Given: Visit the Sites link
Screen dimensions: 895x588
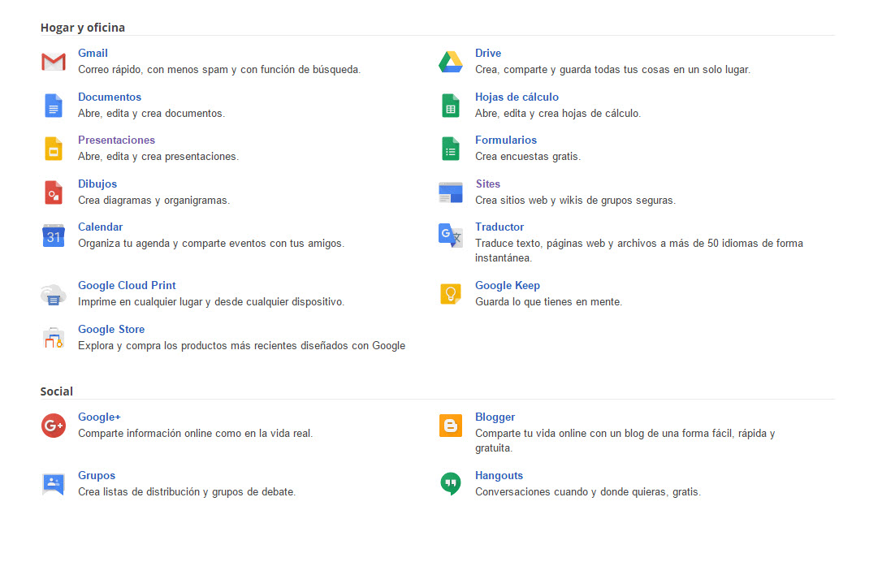Looking at the screenshot, I should tap(488, 184).
